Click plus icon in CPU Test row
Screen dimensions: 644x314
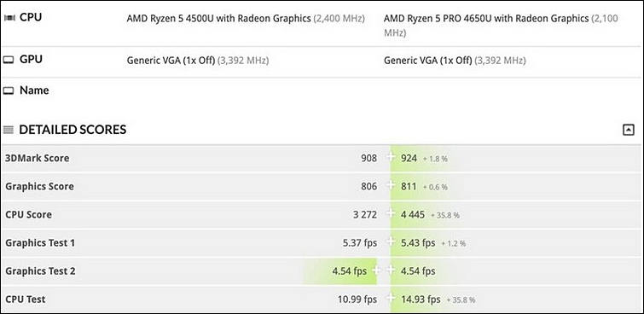(x=391, y=299)
